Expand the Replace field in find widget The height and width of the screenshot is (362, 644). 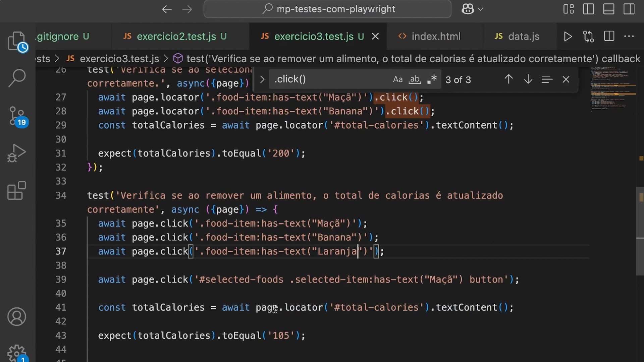tap(262, 79)
